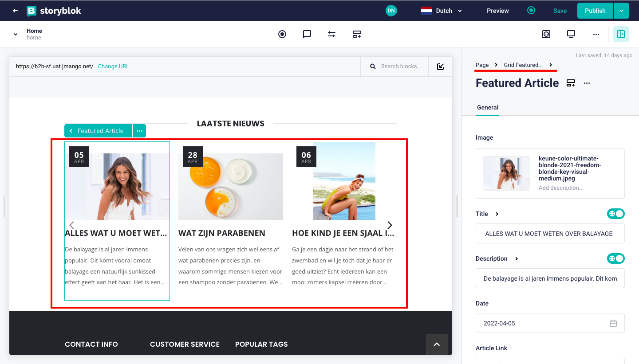Expand the Publish options dropdown arrow

click(x=621, y=11)
